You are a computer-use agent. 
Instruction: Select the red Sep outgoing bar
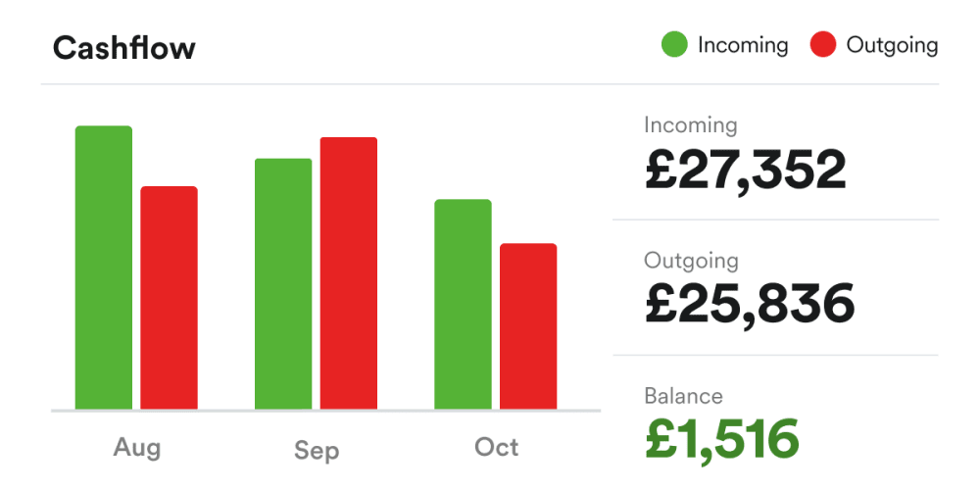click(349, 273)
